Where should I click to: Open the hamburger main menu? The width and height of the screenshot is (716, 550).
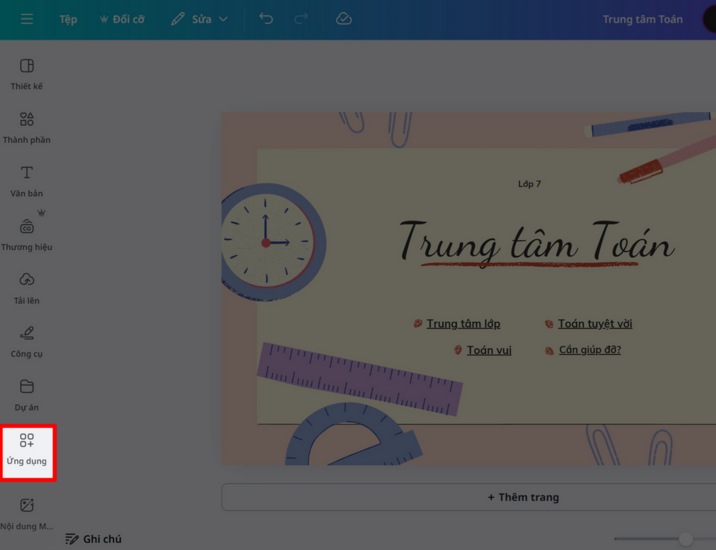27,19
